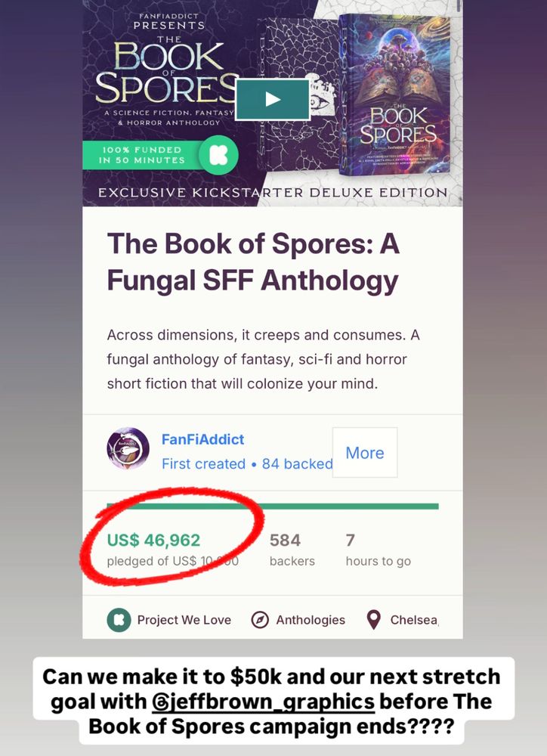Click the cracked-pattern deluxe edition book cover
This screenshot has width=547, height=756.
coord(298,94)
